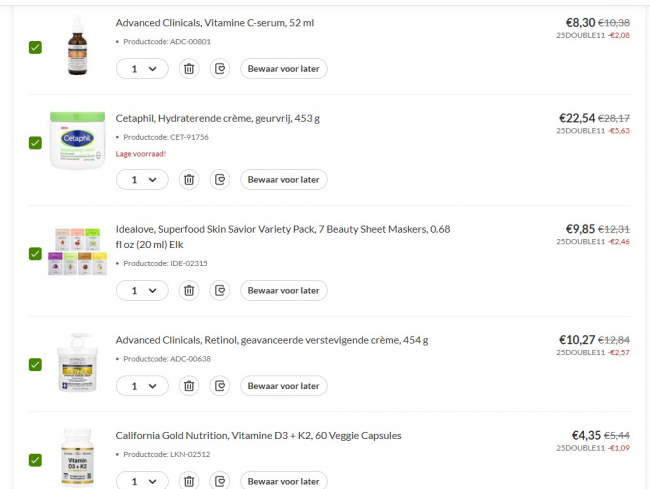
Task: Expand quantity selector for Cetaphil crème
Action: coord(142,180)
